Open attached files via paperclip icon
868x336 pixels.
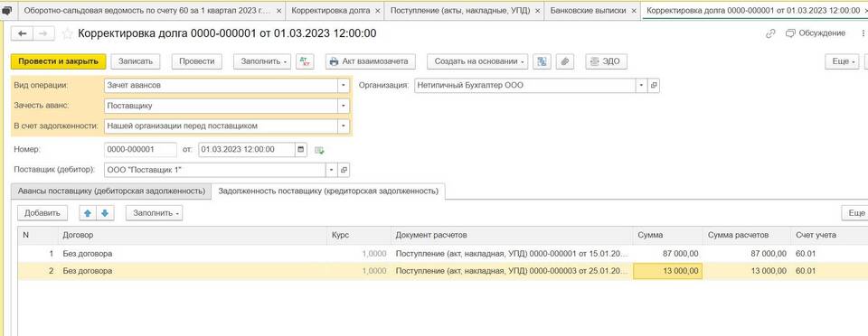[x=564, y=61]
